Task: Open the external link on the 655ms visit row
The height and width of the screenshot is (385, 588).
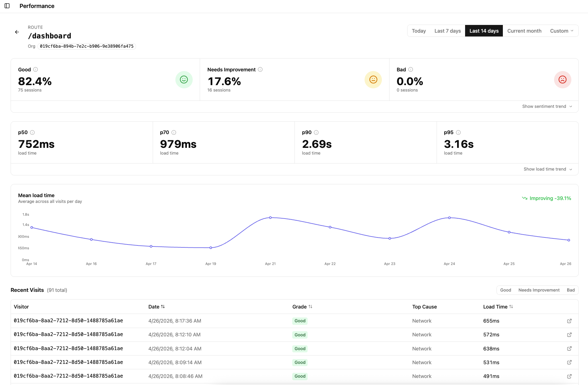Action: (x=569, y=321)
